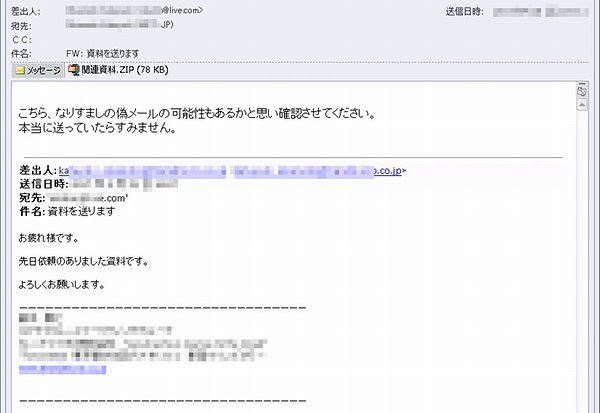
Task: Click the subject FW: 資料を送ります
Action: point(102,54)
